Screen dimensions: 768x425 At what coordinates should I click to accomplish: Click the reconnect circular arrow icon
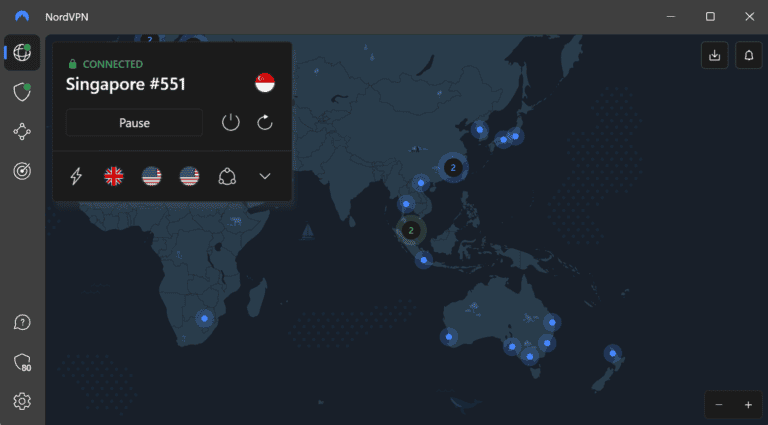coord(265,122)
